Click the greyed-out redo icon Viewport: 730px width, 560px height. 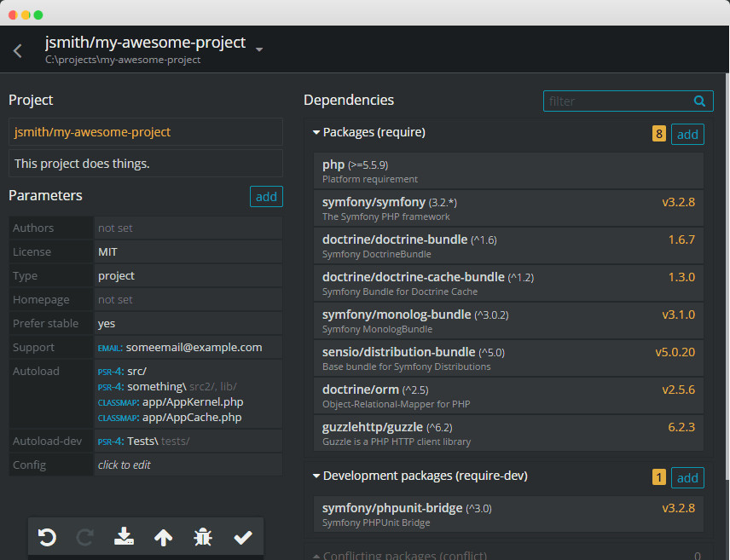coord(85,537)
